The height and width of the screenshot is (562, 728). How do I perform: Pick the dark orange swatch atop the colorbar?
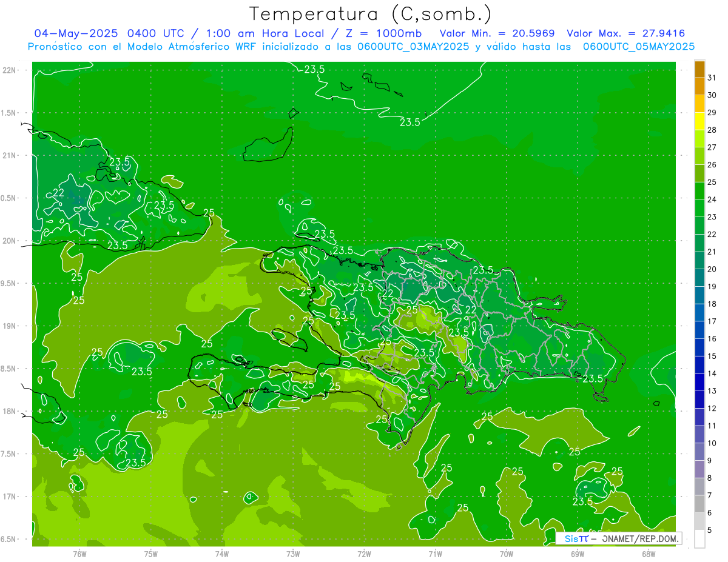click(x=699, y=69)
